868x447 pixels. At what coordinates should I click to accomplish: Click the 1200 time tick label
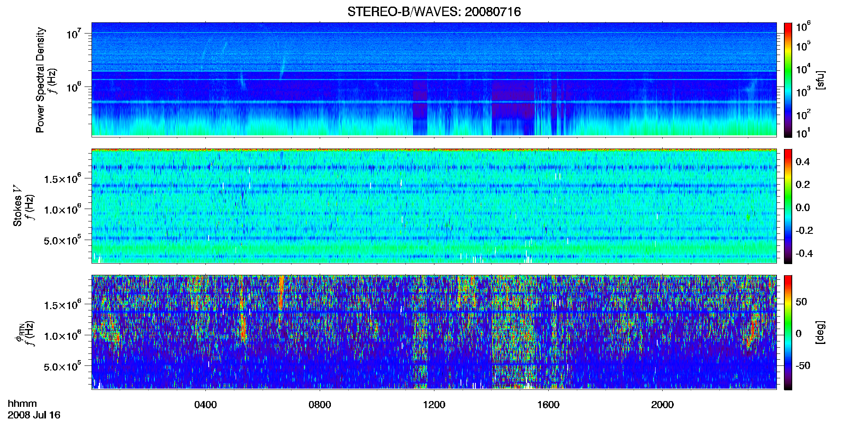pos(434,404)
